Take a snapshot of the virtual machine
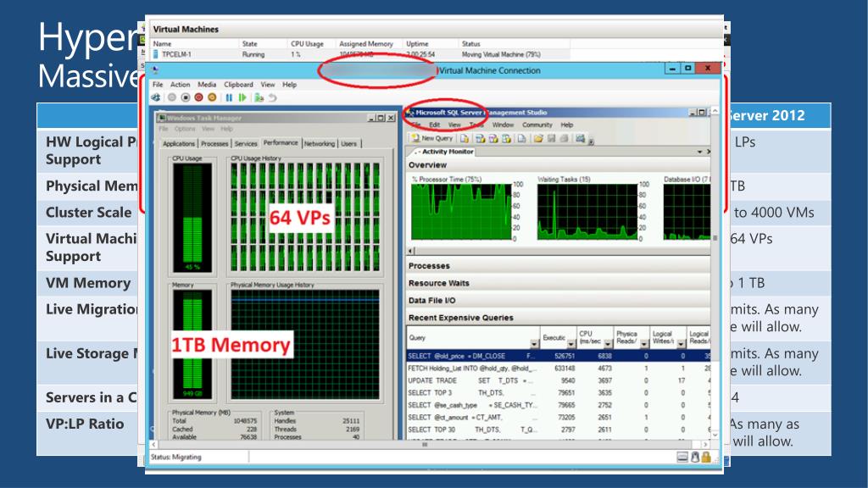868x488 pixels. pyautogui.click(x=259, y=98)
